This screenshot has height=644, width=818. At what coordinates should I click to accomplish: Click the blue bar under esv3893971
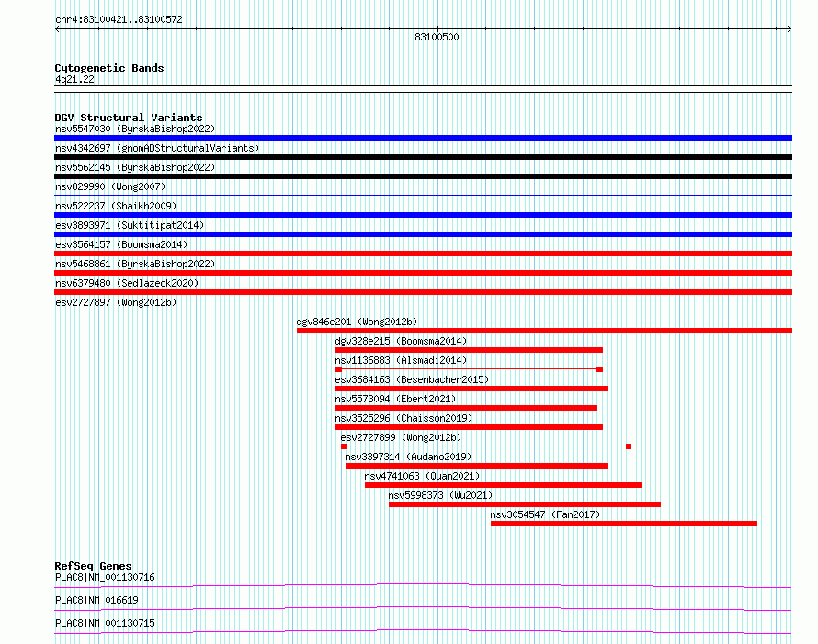[x=423, y=234]
